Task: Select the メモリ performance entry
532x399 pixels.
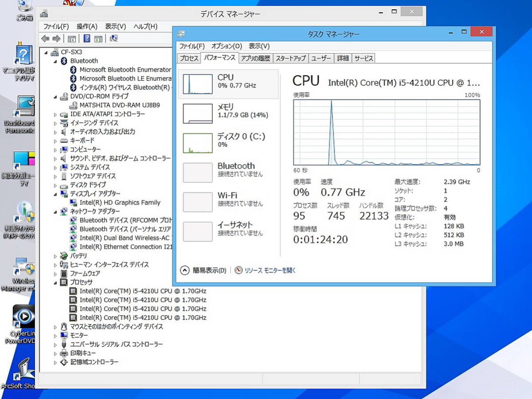Action: [x=228, y=113]
